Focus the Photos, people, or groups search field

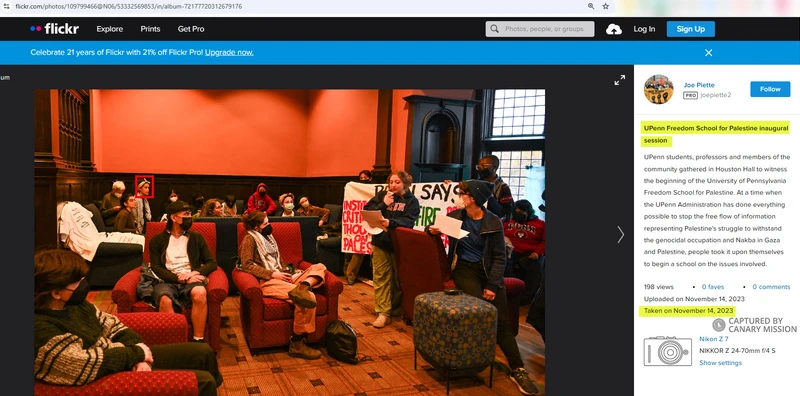tap(540, 29)
